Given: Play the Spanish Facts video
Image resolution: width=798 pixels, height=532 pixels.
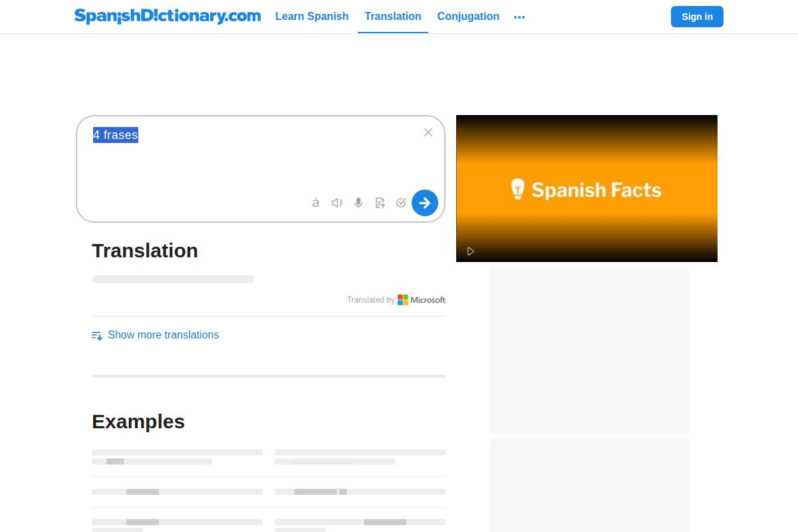Looking at the screenshot, I should [471, 251].
